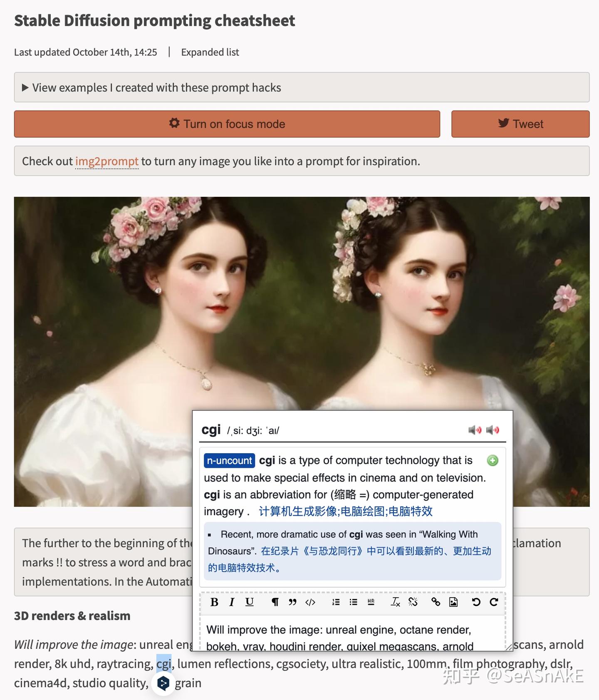The image size is (599, 700).
Task: Play first pronunciation audio for cgi
Action: 475,430
